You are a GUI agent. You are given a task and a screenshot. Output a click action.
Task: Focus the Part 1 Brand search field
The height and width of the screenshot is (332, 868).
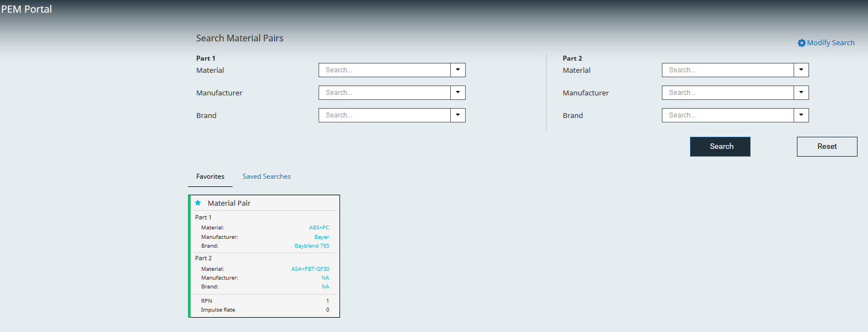[385, 115]
